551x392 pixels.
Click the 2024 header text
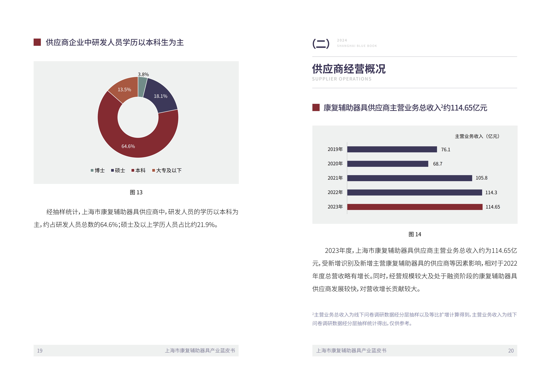click(342, 40)
